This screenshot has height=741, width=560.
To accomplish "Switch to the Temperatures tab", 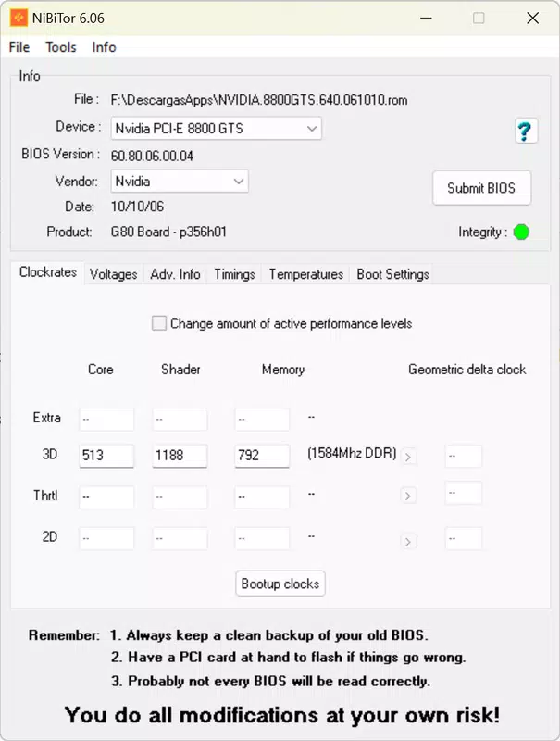I will point(306,274).
